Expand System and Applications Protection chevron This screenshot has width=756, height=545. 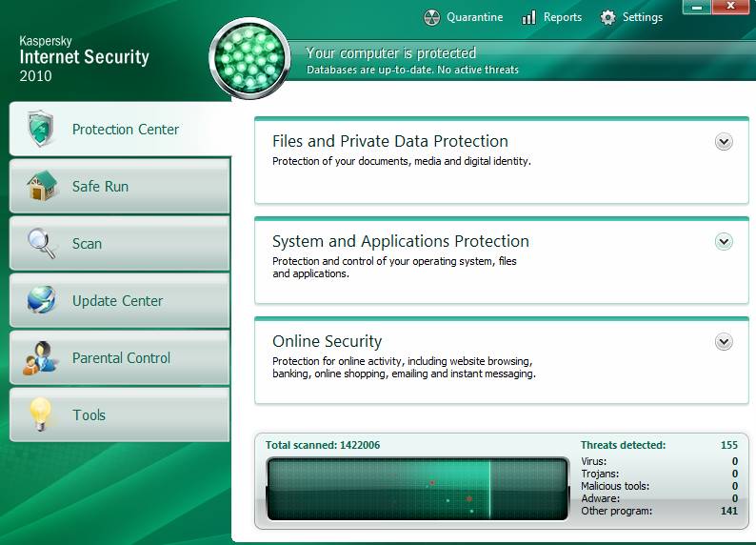[724, 242]
